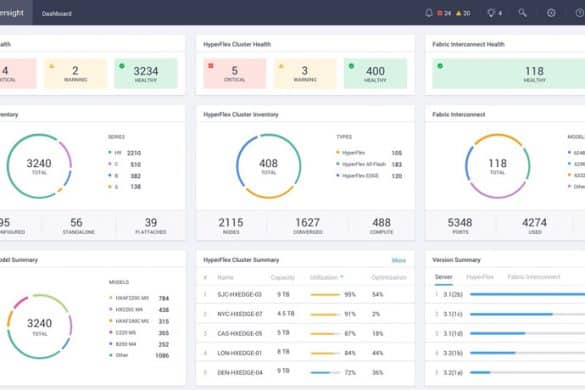Screen dimensions: 585x390
Task: Click the 39 FI-attached count
Action: click(x=151, y=223)
